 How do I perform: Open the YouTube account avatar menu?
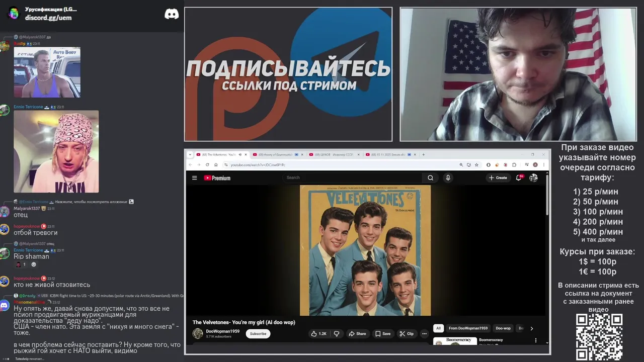coord(533,177)
